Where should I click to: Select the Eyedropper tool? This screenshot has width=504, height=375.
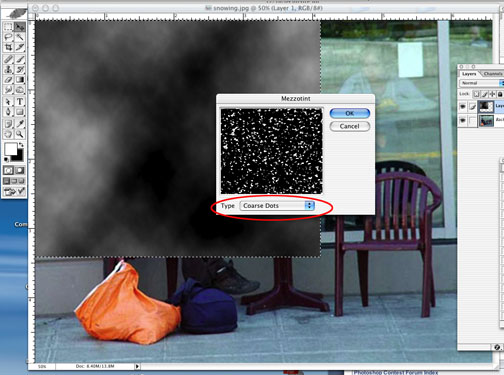pyautogui.click(x=20, y=124)
